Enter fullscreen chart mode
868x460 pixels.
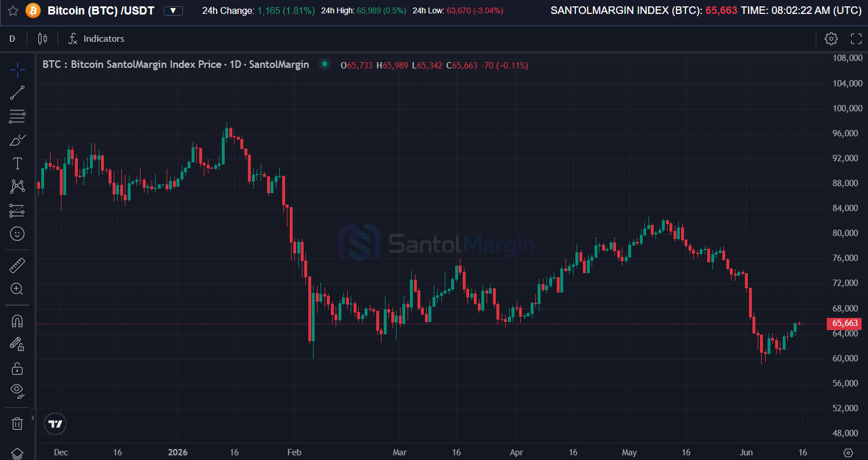(x=856, y=39)
